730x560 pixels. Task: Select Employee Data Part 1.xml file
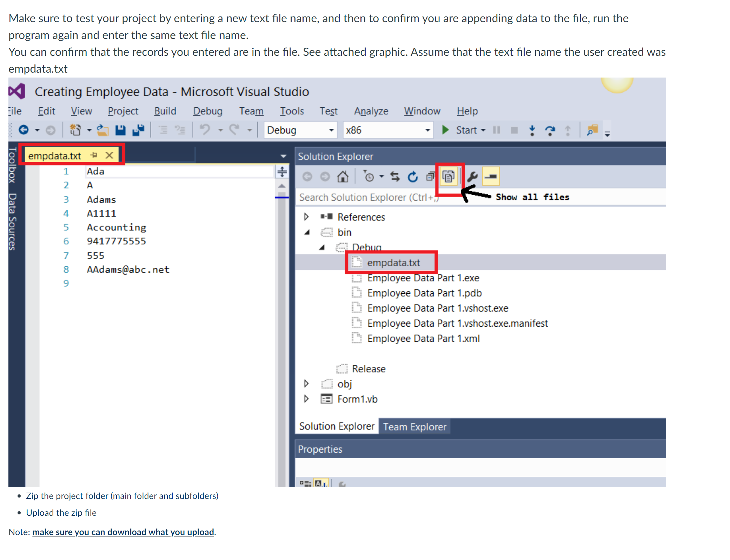(423, 339)
